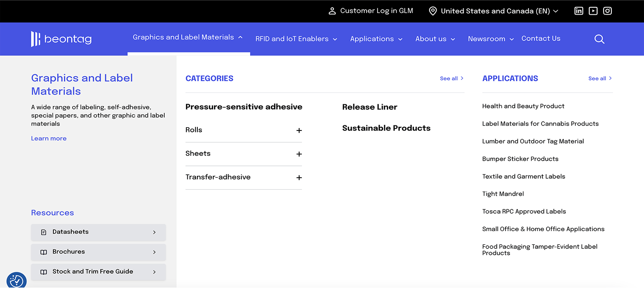Expand Sheets using the plus control
644x288 pixels.
coord(299,154)
